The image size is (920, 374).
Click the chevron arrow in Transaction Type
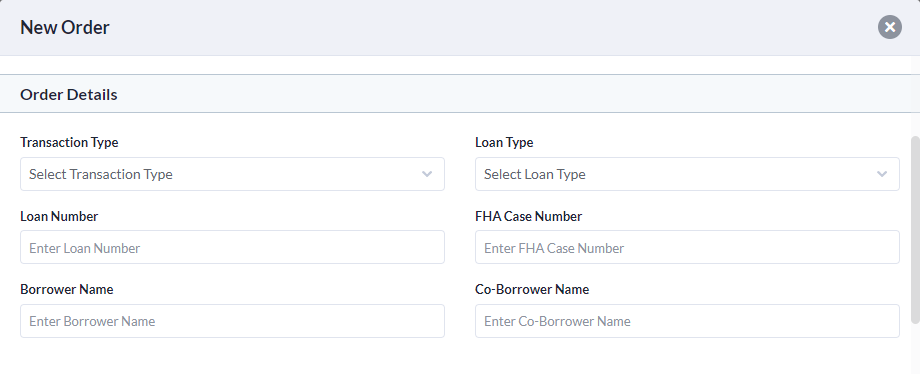coord(427,174)
